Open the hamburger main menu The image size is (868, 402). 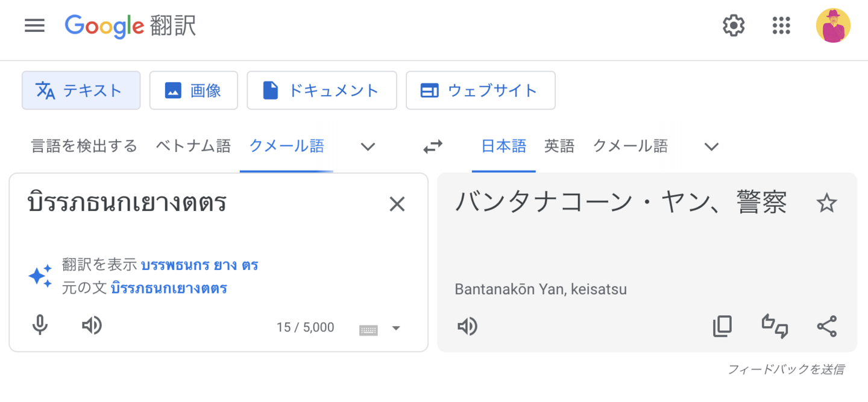(34, 26)
